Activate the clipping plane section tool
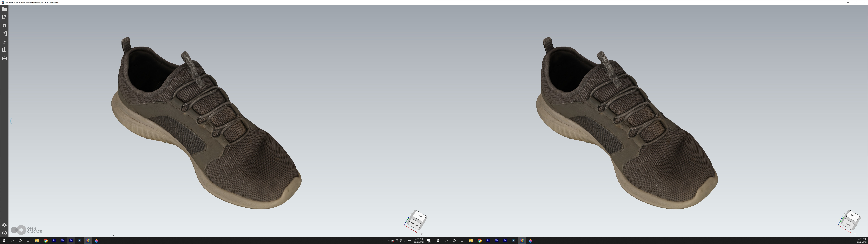868x244 pixels. pos(4,50)
